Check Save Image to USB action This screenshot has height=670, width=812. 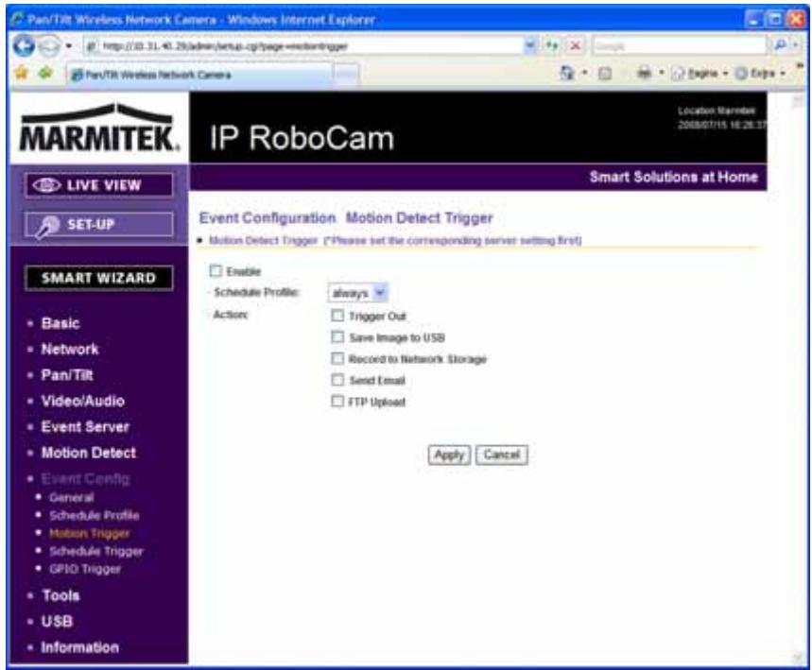tap(337, 337)
